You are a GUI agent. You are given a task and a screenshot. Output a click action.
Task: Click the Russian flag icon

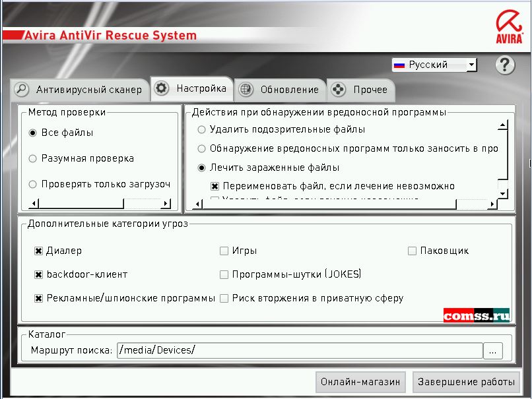pos(399,65)
